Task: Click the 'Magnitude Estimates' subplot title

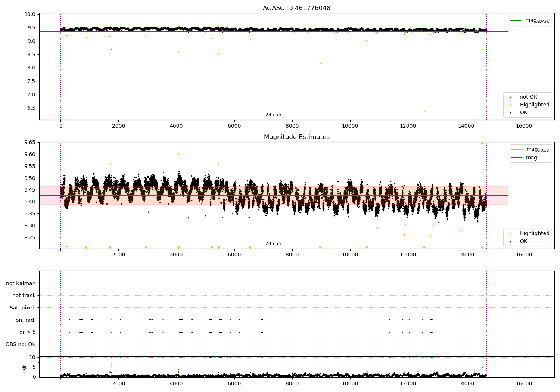Action: 296,137
